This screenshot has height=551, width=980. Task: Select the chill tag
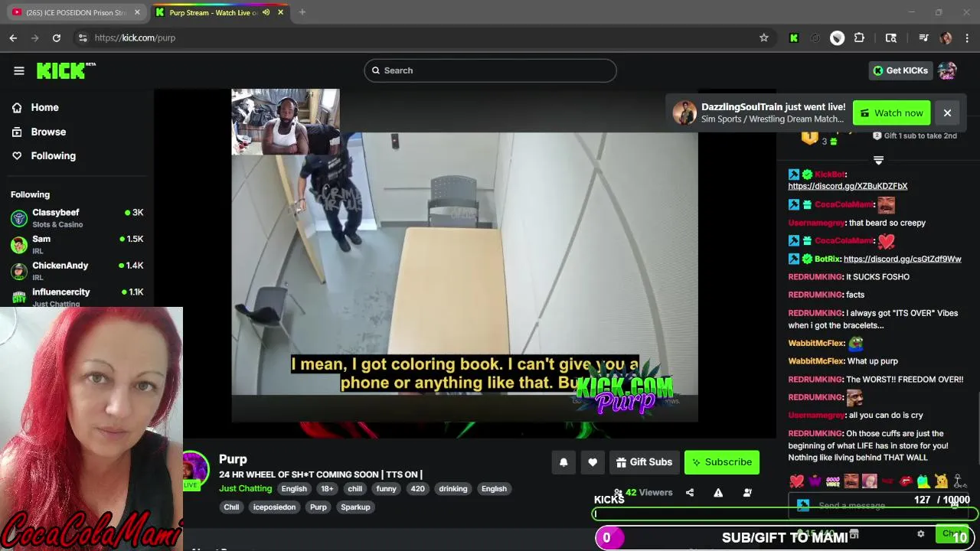354,489
